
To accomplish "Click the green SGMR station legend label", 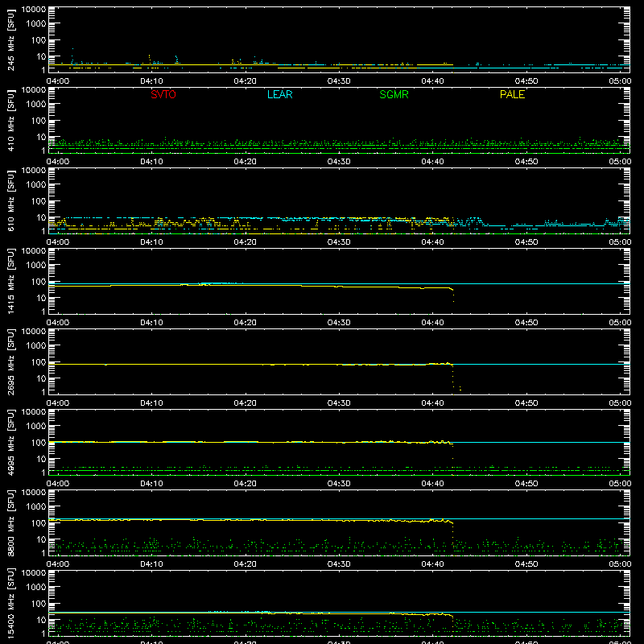I will tap(394, 94).
